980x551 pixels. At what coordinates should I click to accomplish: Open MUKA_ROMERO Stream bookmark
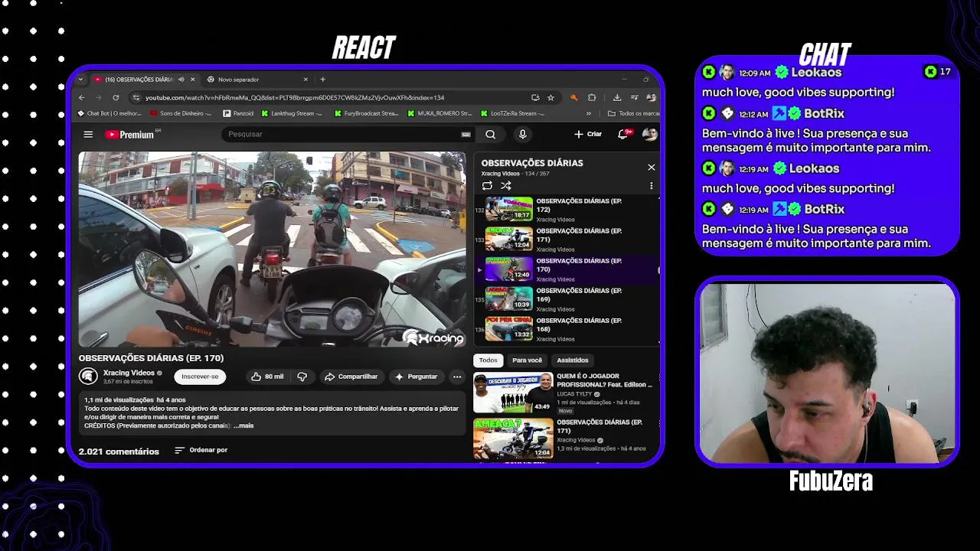439,113
